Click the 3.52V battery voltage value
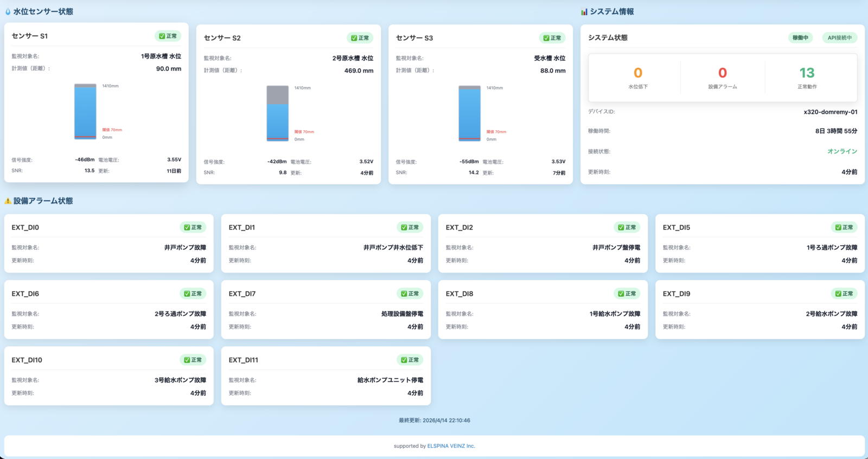The height and width of the screenshot is (459, 868). click(x=366, y=162)
